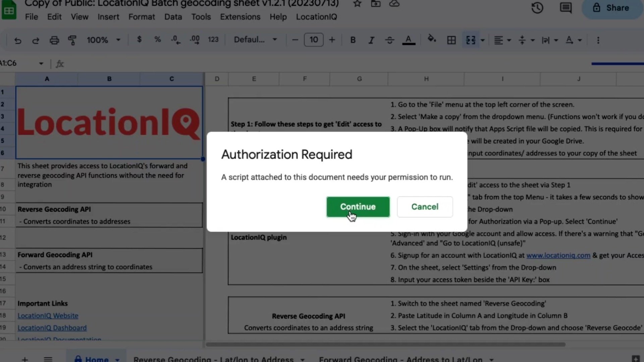Screen dimensions: 644x362
Task: Select column H header
Action: [x=426, y=79]
